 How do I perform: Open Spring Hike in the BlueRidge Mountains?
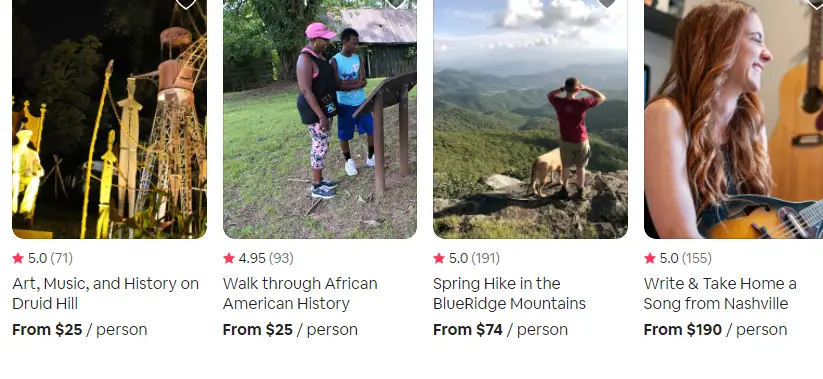coord(509,293)
